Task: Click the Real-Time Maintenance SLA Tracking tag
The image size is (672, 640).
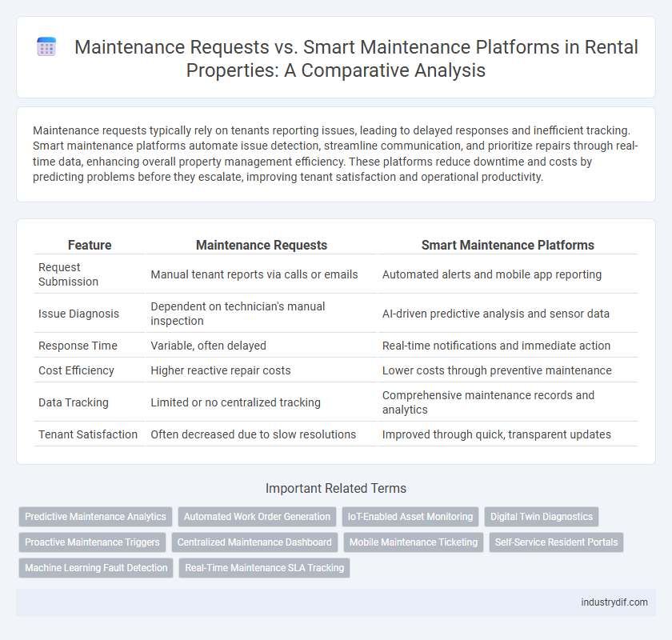Action: tap(265, 567)
